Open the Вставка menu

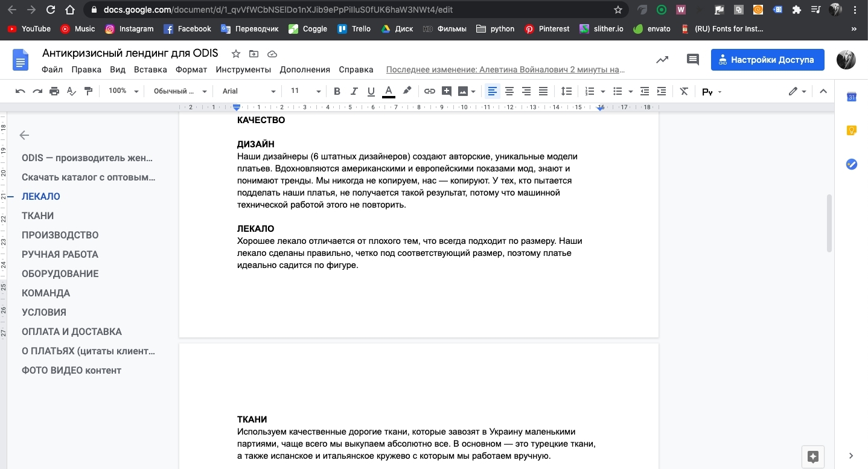point(150,69)
